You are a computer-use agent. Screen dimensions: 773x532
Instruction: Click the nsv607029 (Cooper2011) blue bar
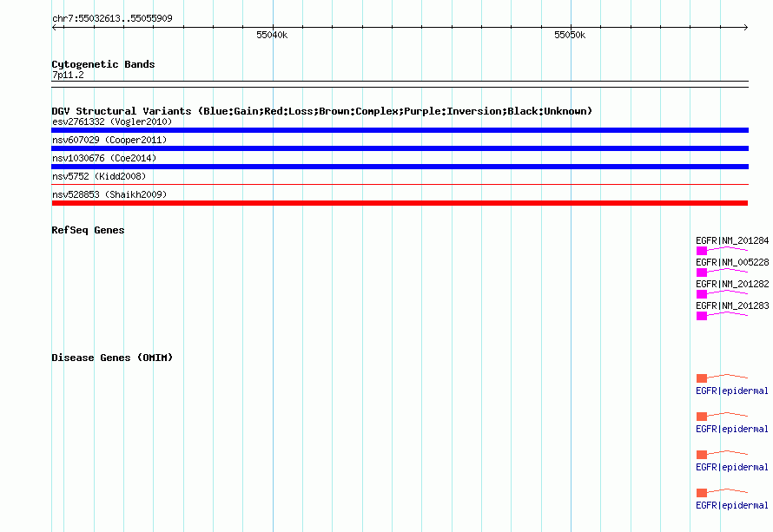click(400, 148)
